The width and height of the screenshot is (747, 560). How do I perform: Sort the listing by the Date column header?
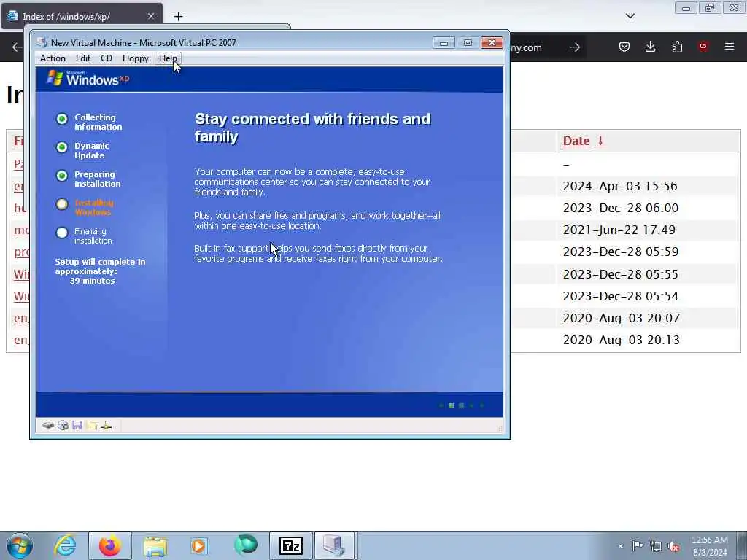click(x=576, y=141)
